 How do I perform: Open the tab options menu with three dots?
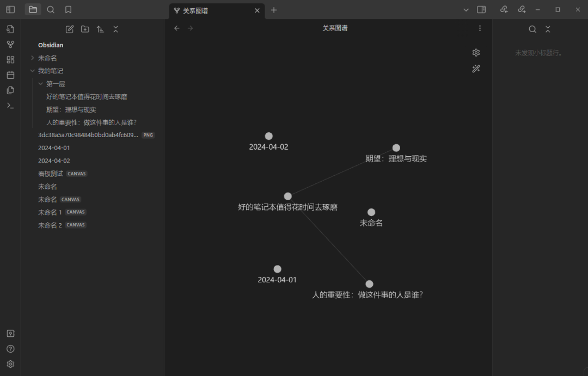tap(480, 28)
